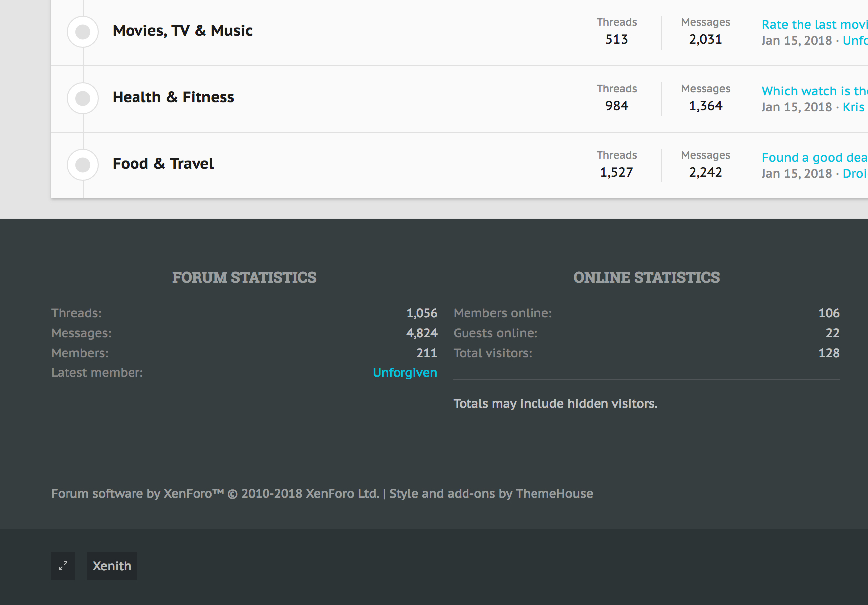The height and width of the screenshot is (605, 868).
Task: Click the Jan 15, 2018 date under 'Which watch'
Action: click(x=797, y=107)
